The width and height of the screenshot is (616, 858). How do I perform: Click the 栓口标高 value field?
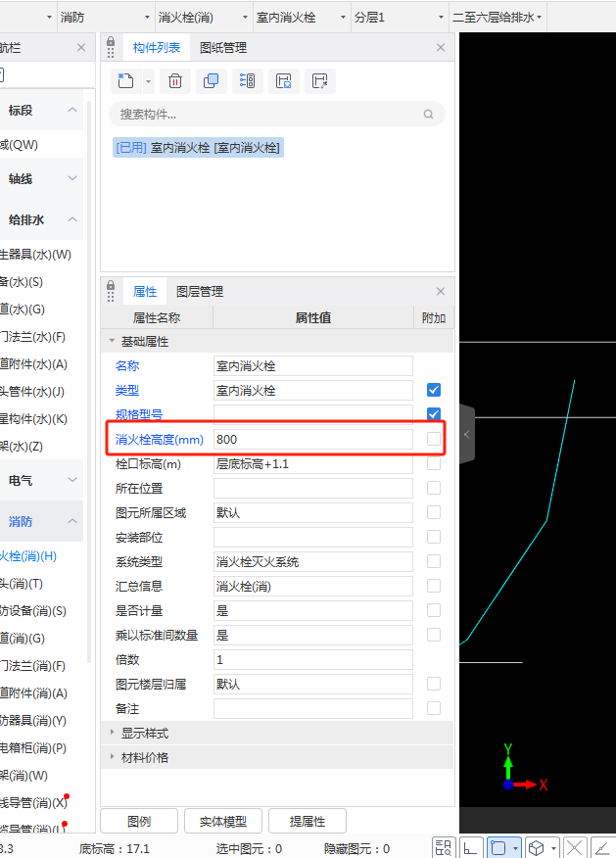tap(313, 464)
